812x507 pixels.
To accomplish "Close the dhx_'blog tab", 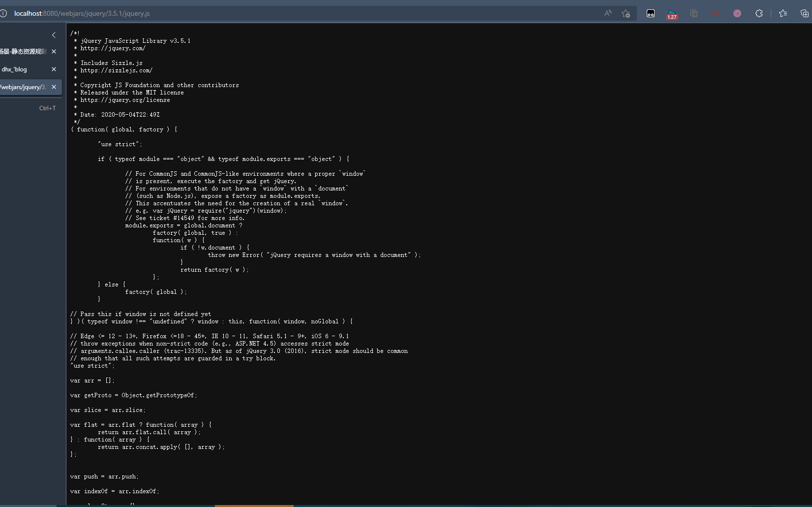I will pos(54,69).
